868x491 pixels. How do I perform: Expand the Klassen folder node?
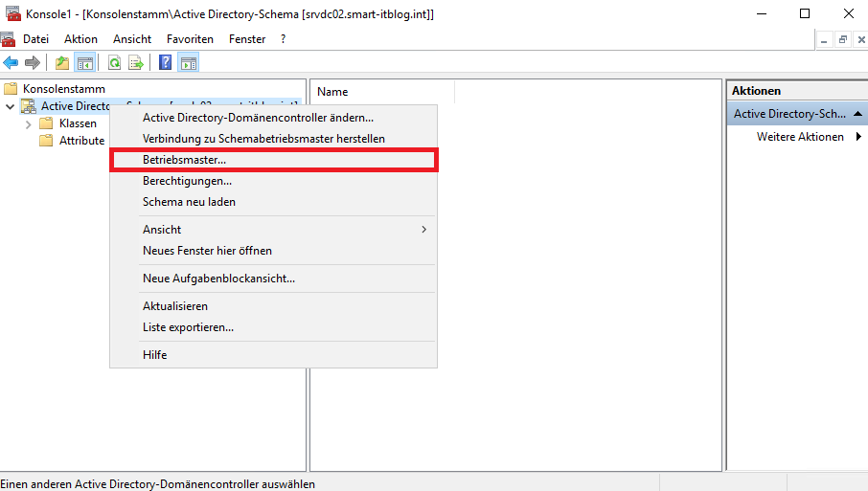tap(29, 123)
